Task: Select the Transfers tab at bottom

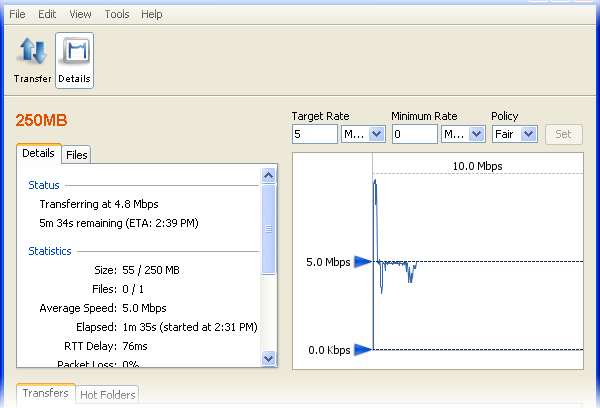Action: click(45, 394)
